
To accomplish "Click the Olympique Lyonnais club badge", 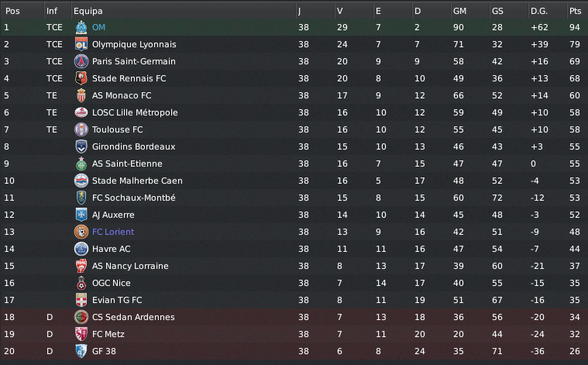I will coord(81,44).
